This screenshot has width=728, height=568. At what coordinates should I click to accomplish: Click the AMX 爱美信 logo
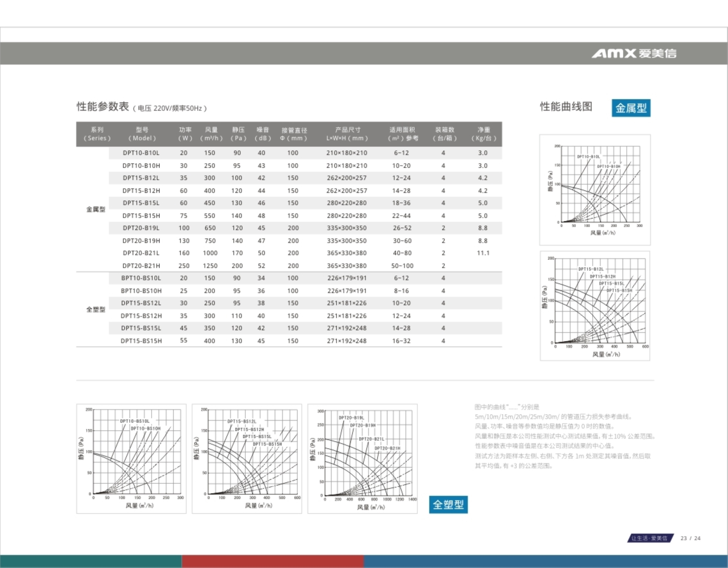click(x=634, y=53)
